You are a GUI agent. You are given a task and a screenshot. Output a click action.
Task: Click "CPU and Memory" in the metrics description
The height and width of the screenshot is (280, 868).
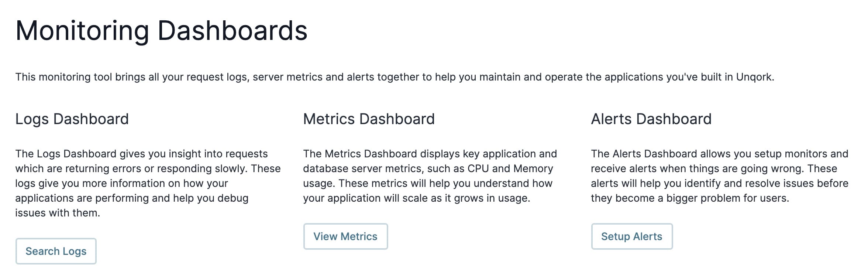tap(510, 168)
